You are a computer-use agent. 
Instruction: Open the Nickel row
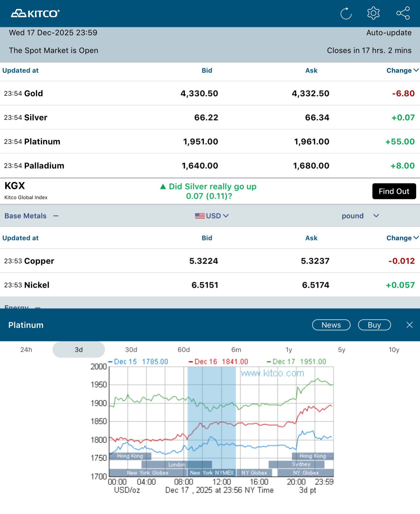pos(210,285)
